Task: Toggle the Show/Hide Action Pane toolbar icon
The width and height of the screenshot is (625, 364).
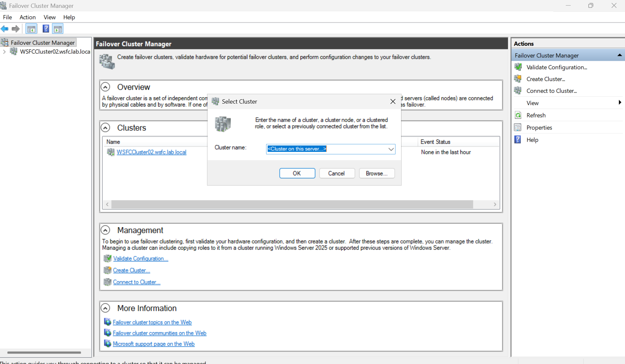Action: pos(58,29)
